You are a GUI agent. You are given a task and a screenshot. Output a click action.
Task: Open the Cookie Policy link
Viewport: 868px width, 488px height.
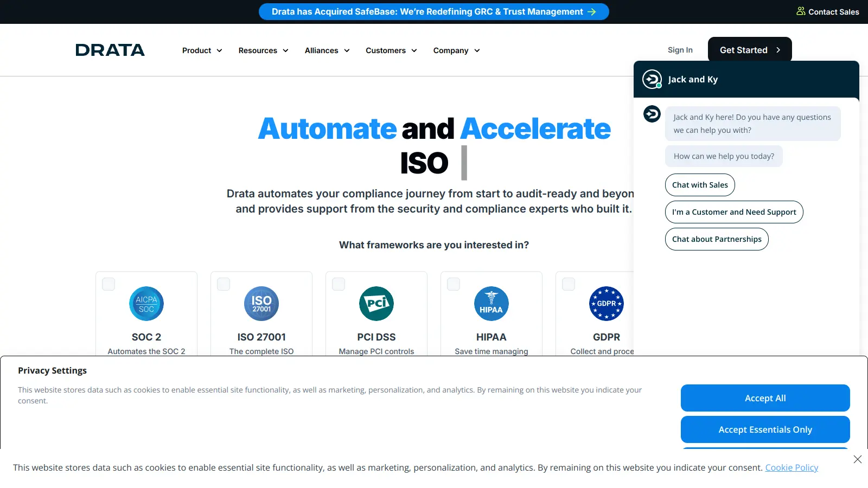click(x=792, y=467)
